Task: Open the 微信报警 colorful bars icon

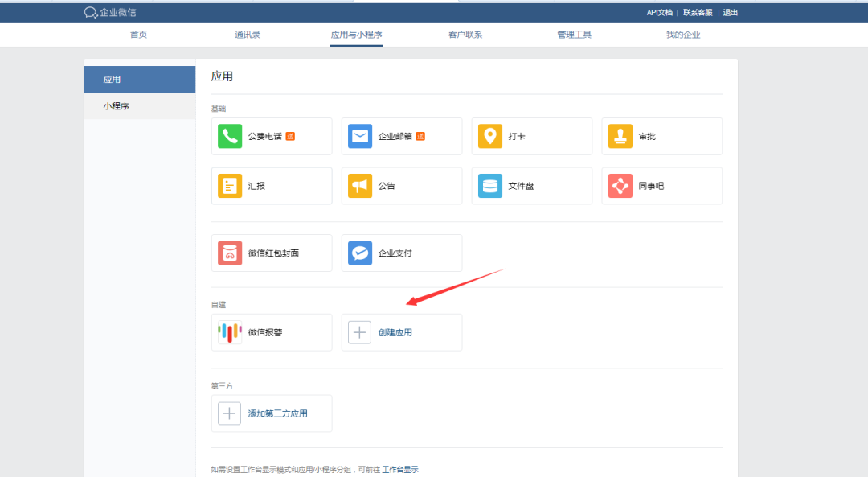Action: pos(230,332)
